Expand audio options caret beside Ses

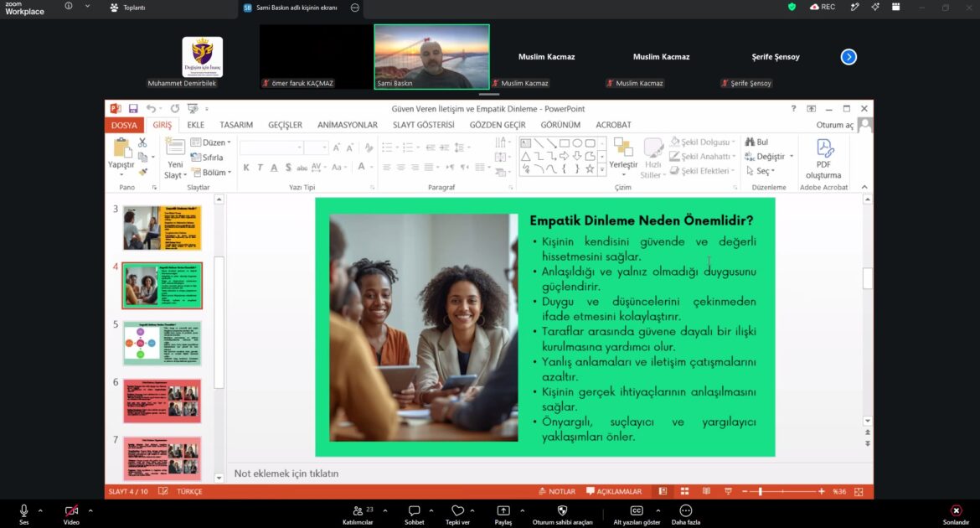(40, 510)
